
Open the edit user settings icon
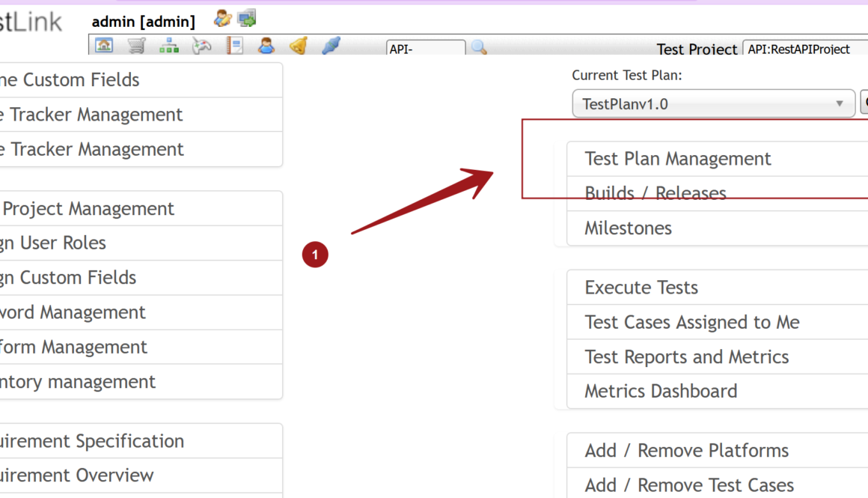tap(222, 18)
